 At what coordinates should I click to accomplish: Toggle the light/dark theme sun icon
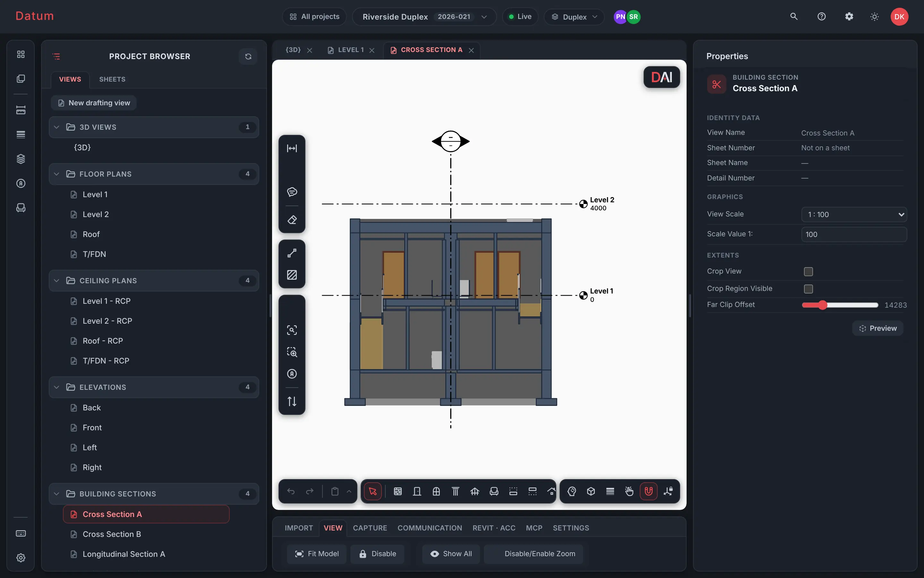point(874,17)
